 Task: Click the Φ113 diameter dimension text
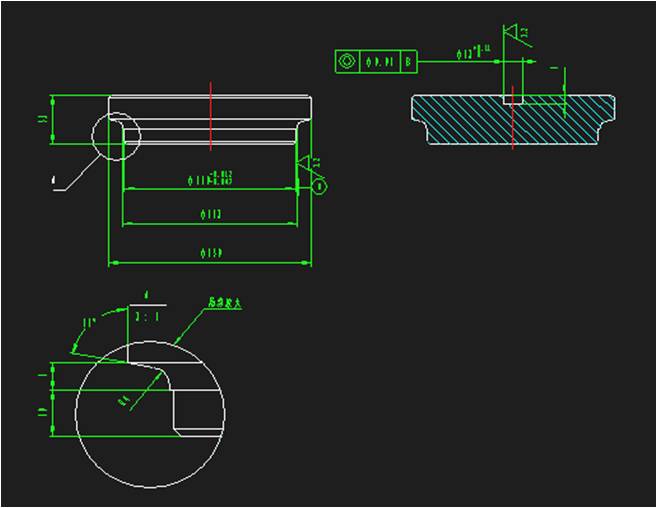211,215
